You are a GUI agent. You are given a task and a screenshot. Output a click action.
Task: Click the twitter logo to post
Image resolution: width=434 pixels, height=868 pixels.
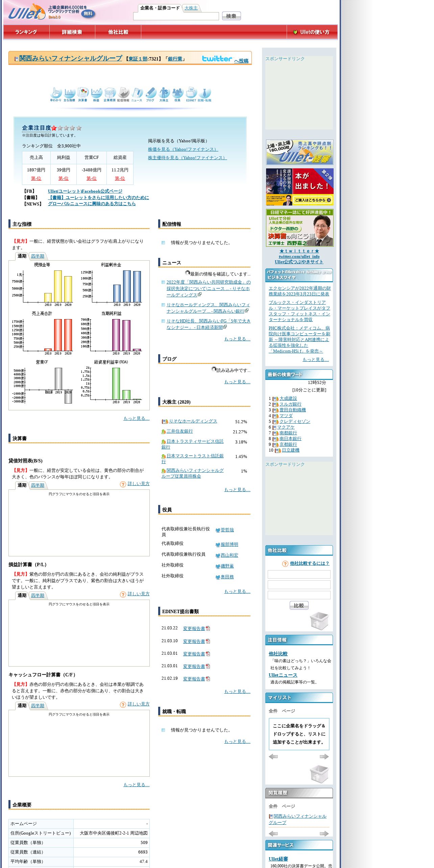point(217,59)
